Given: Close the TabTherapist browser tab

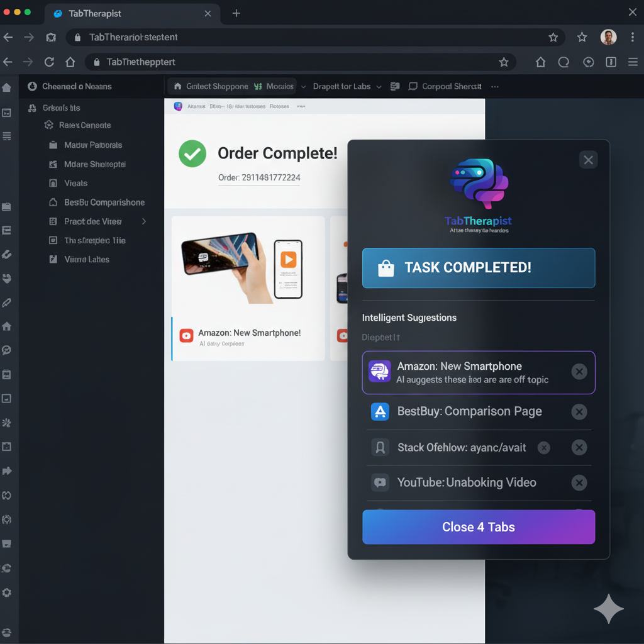Looking at the screenshot, I should point(208,14).
